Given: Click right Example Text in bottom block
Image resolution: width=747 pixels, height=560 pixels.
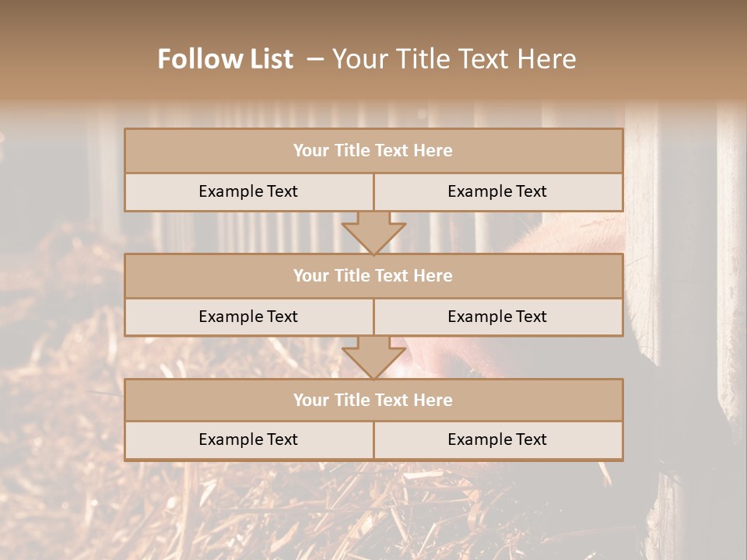Looking at the screenshot, I should click(497, 439).
